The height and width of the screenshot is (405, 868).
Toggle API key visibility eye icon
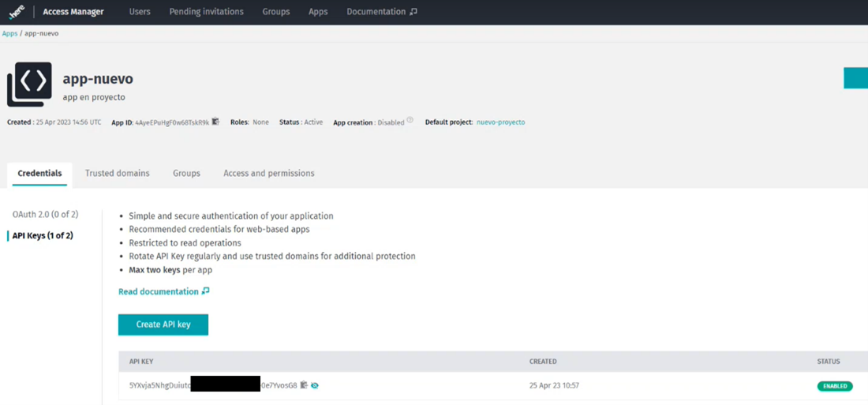[315, 385]
